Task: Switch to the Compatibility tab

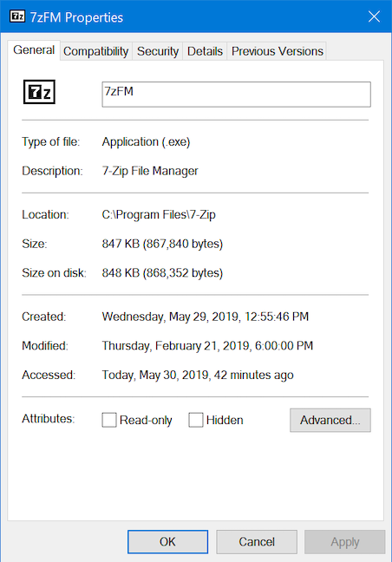Action: [x=95, y=51]
